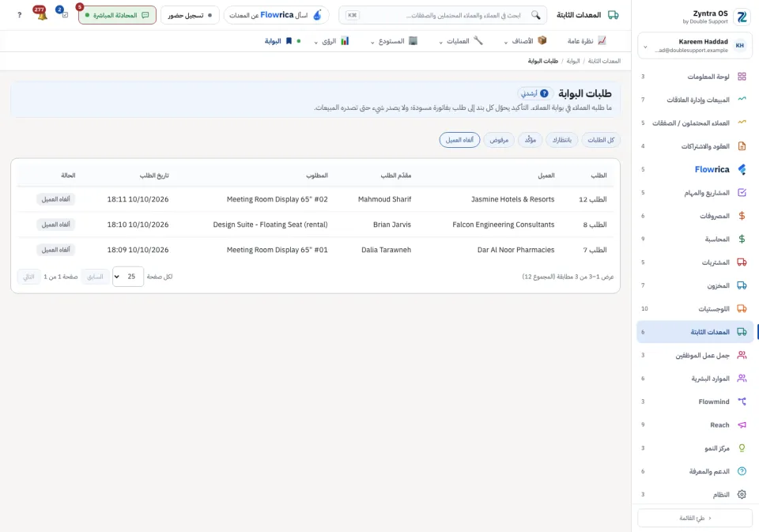Open the Flowrica sidebar icon

tap(742, 169)
